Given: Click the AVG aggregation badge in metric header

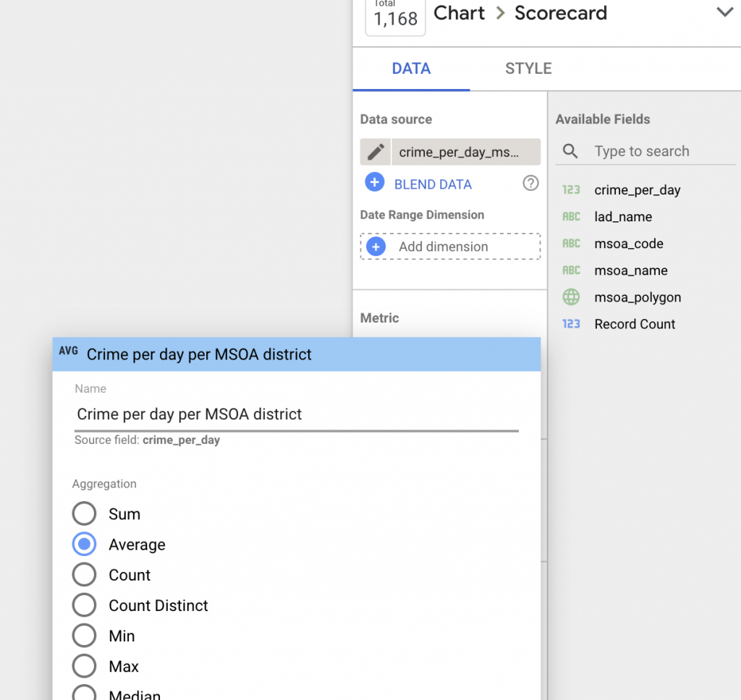Looking at the screenshot, I should pos(69,351).
